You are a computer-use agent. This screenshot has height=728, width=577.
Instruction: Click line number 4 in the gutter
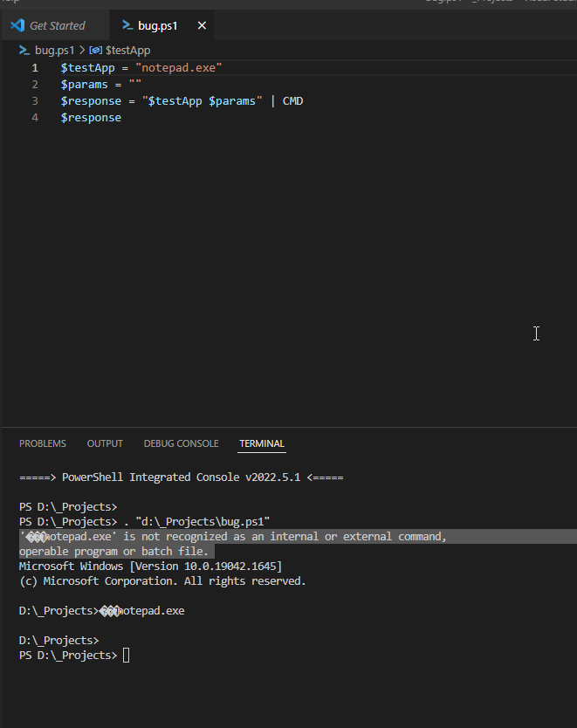pyautogui.click(x=35, y=118)
